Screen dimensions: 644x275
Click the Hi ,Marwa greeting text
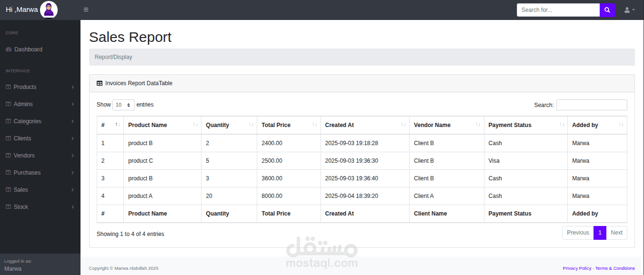[22, 10]
